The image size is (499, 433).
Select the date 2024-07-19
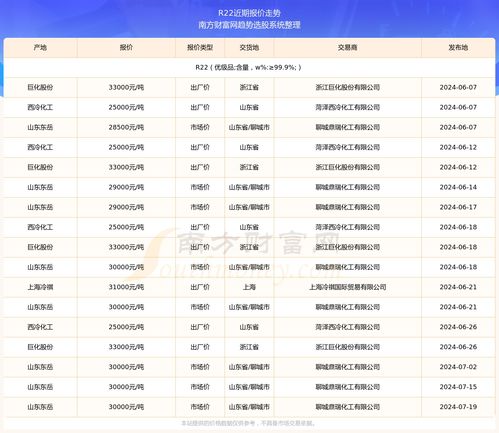tap(458, 407)
